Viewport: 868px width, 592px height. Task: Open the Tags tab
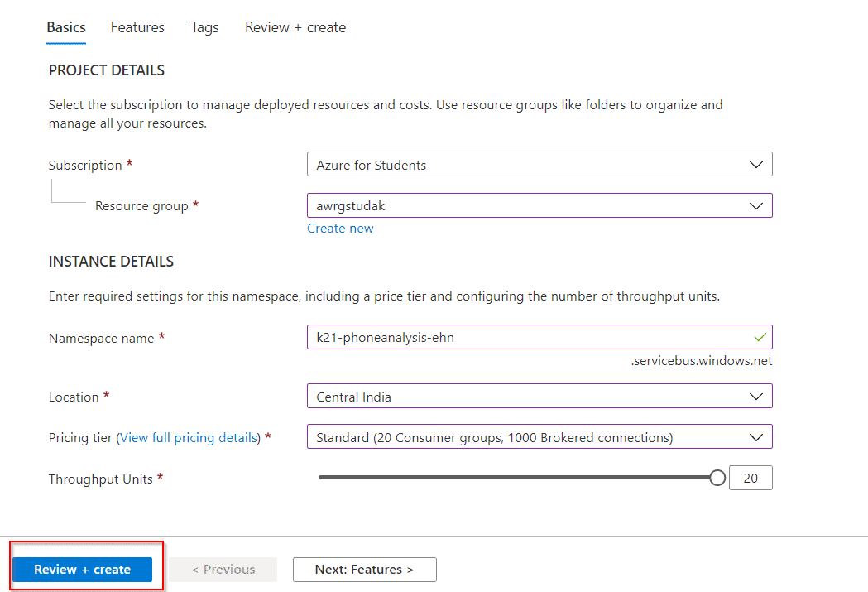(x=204, y=27)
